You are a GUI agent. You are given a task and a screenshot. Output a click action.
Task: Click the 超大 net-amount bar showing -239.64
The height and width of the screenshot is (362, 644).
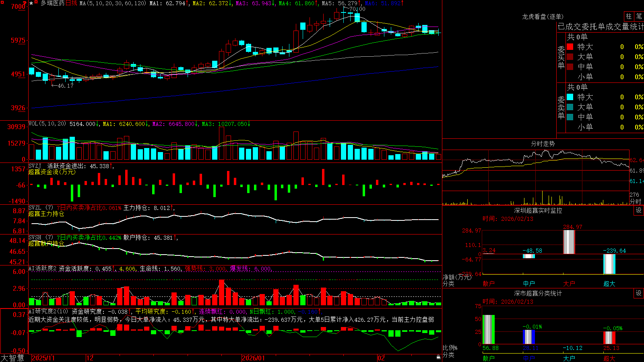tap(609, 264)
